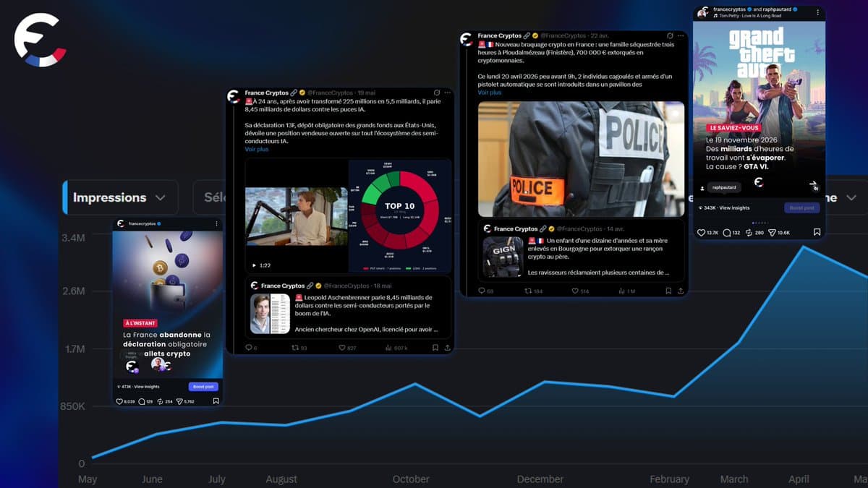Image resolution: width=868 pixels, height=488 pixels.
Task: Expand 'Voir plus' on the 19 mai tweet
Action: point(257,149)
